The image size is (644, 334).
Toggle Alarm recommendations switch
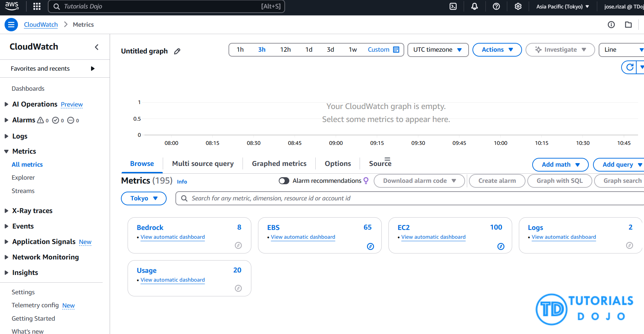click(x=284, y=181)
